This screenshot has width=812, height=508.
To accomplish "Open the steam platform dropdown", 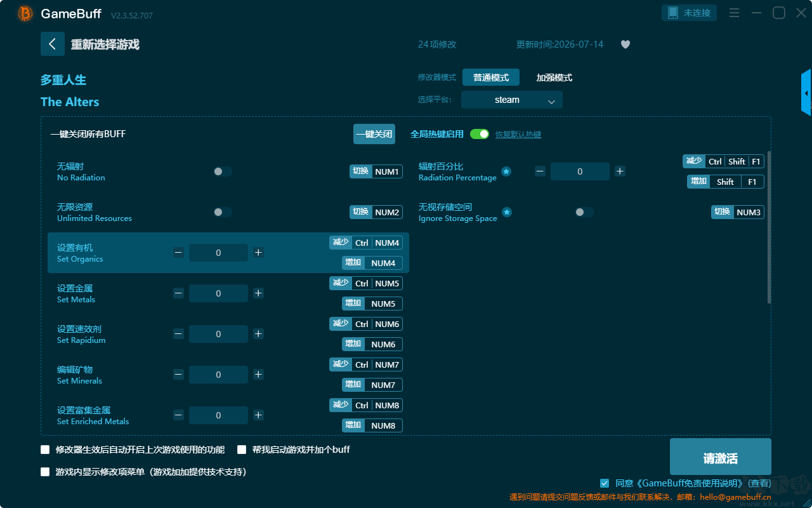I will pos(512,100).
